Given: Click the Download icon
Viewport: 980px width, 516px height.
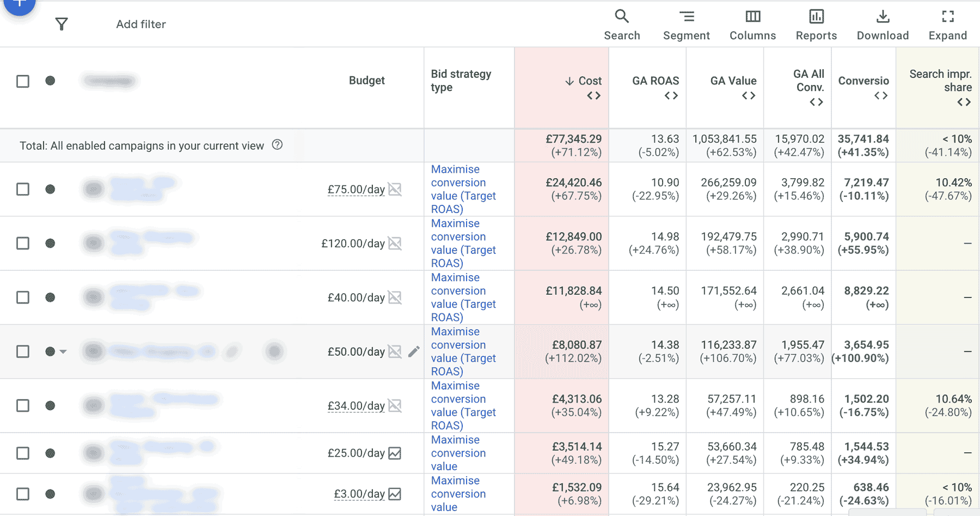Looking at the screenshot, I should tap(882, 17).
